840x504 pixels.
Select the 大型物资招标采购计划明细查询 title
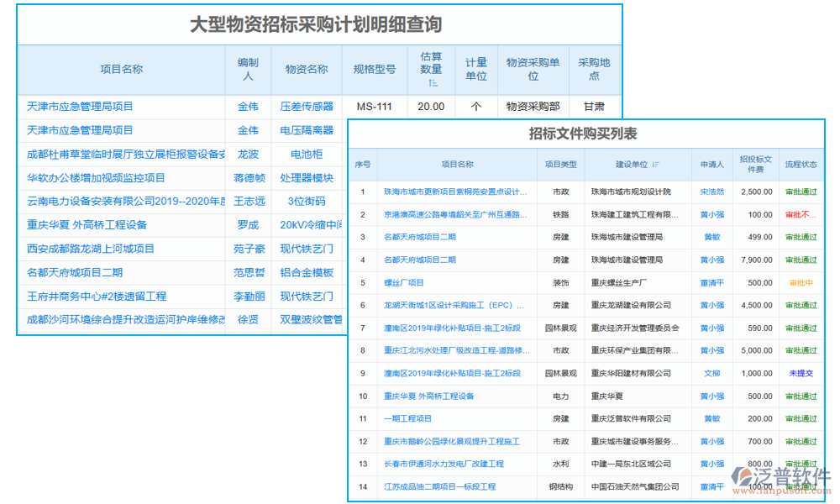319,24
